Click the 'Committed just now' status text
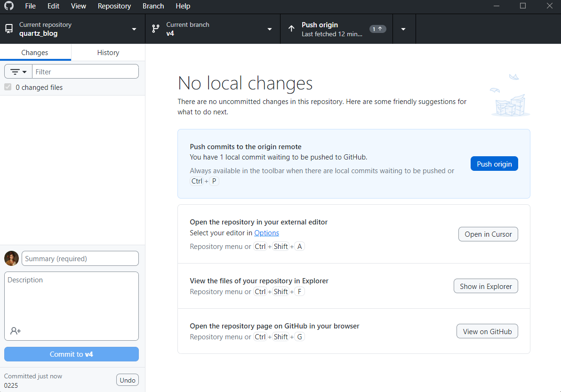Image resolution: width=561 pixels, height=392 pixels. point(33,376)
